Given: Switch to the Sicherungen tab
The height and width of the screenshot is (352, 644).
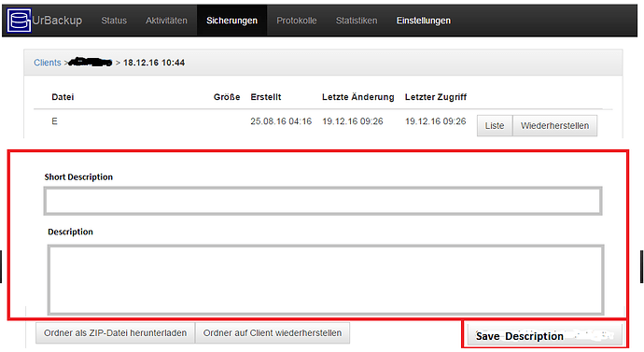Looking at the screenshot, I should [x=232, y=21].
